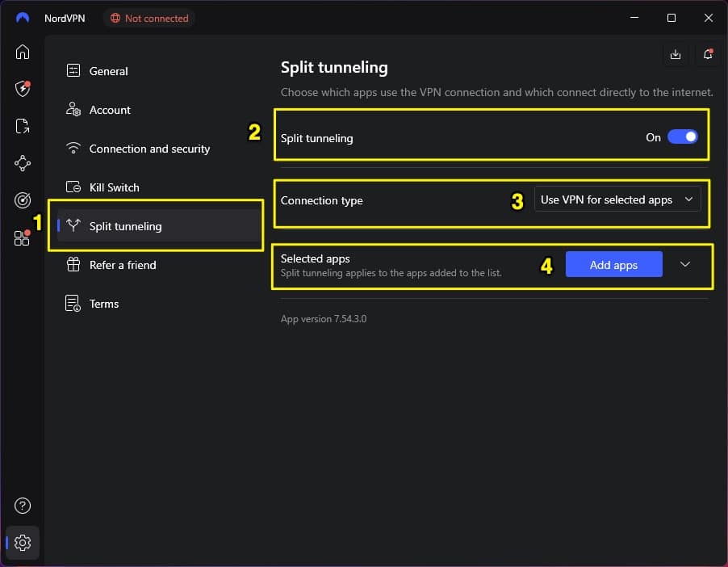Open the Help question mark icon
The image size is (728, 567).
[x=23, y=506]
